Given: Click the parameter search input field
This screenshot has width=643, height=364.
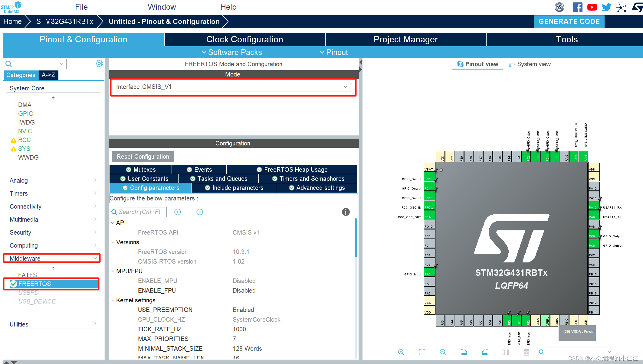Looking at the screenshot, I should click(142, 212).
